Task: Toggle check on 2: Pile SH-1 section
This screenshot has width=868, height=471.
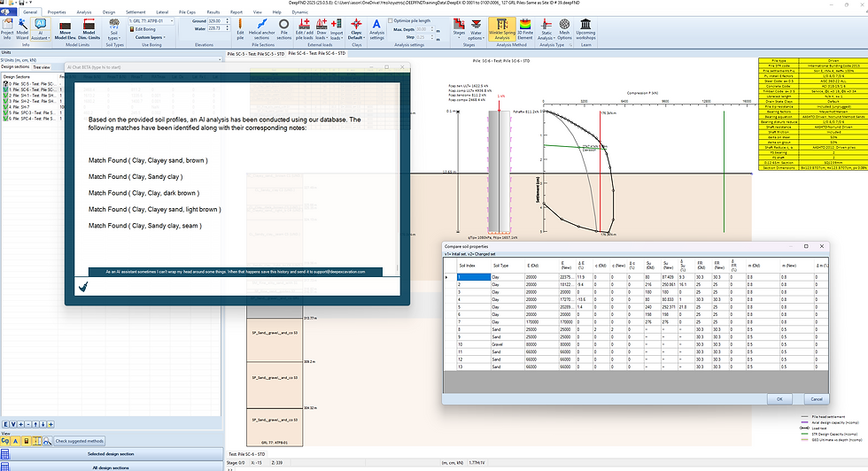Action: pos(5,96)
